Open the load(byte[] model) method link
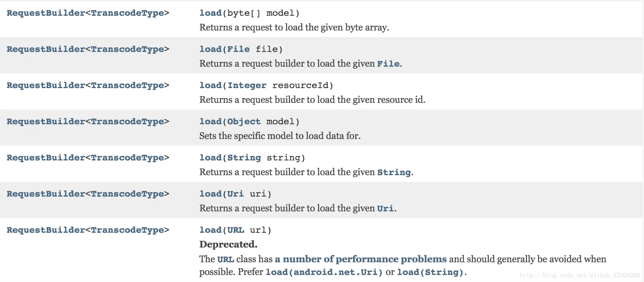The height and width of the screenshot is (282, 644). (210, 13)
